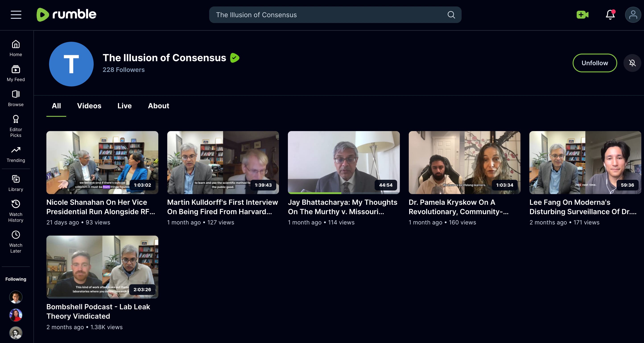
Task: Open the Lee Fang video thumbnail
Action: [585, 163]
